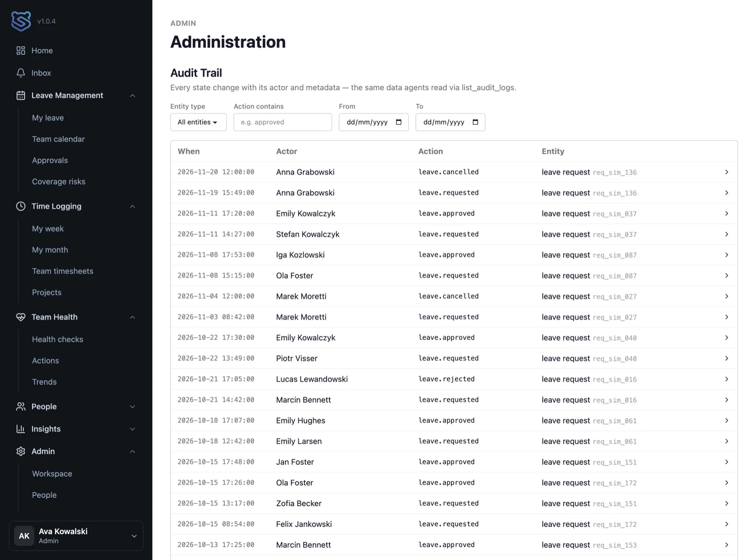Expand the People sidebar section
Viewport: 756px width, 560px height.
[76, 406]
